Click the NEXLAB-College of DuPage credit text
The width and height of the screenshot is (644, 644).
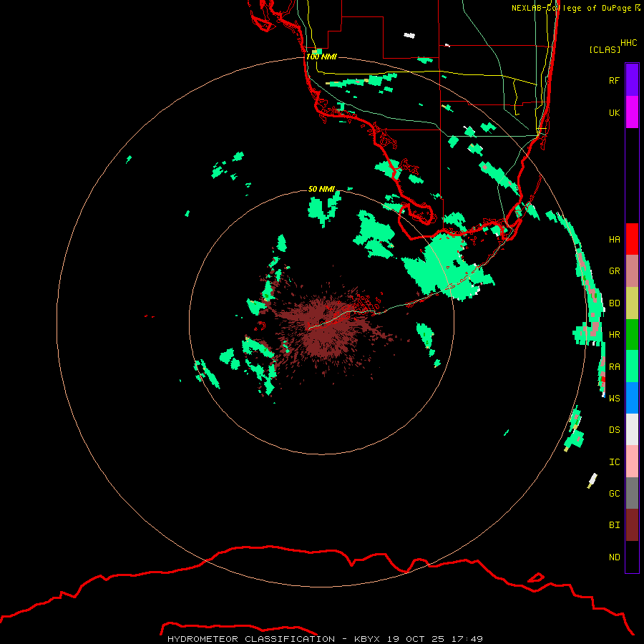click(x=575, y=8)
